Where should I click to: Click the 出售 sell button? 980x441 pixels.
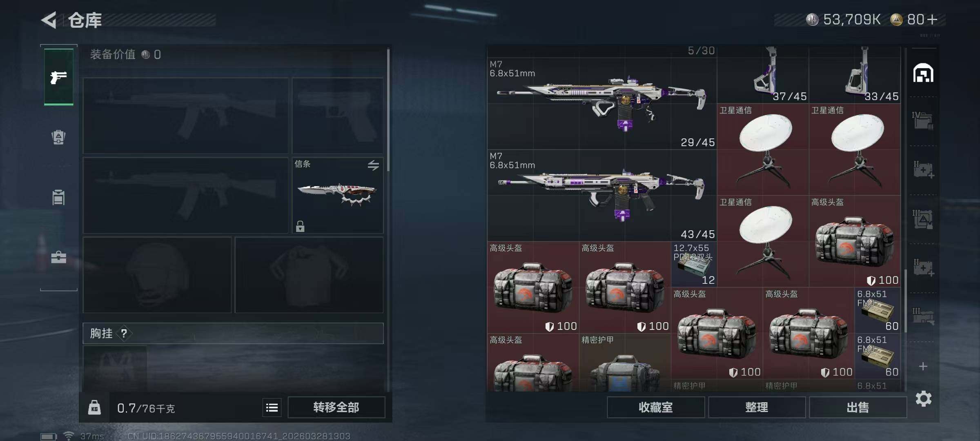coord(858,407)
